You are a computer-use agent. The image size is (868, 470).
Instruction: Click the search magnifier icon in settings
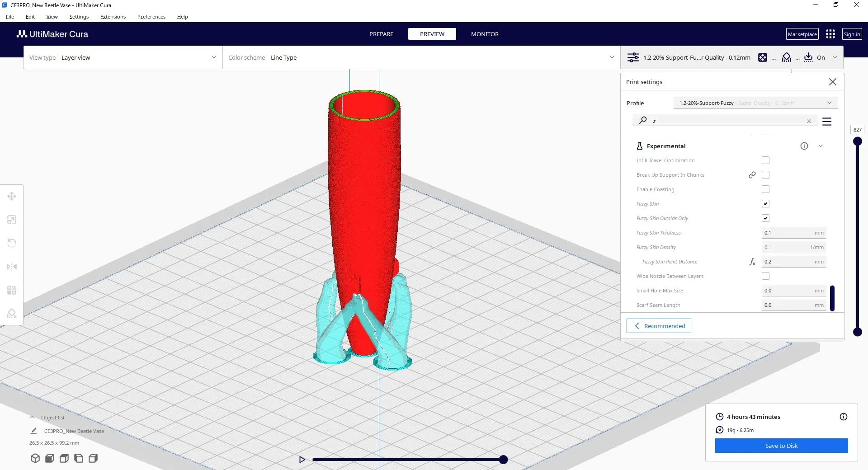tap(642, 120)
